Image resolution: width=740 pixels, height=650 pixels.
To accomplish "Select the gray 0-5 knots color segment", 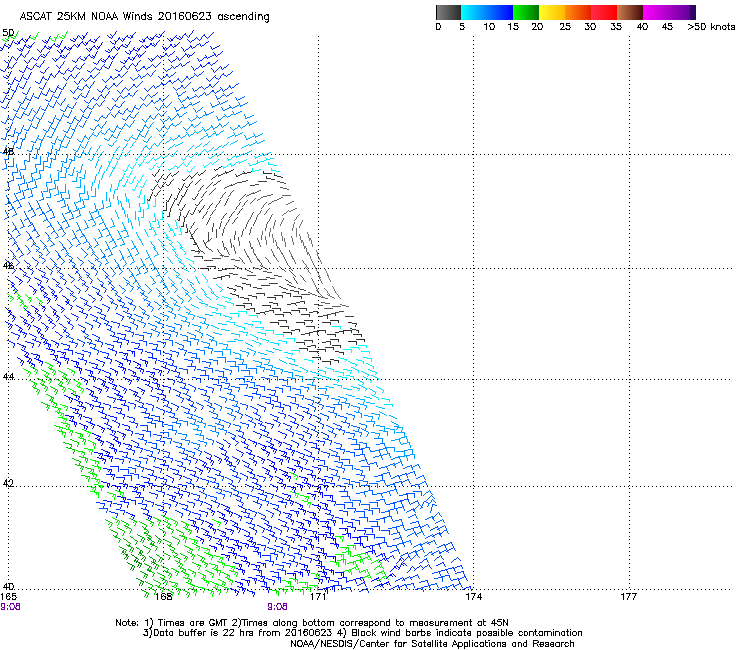I will (x=448, y=12).
